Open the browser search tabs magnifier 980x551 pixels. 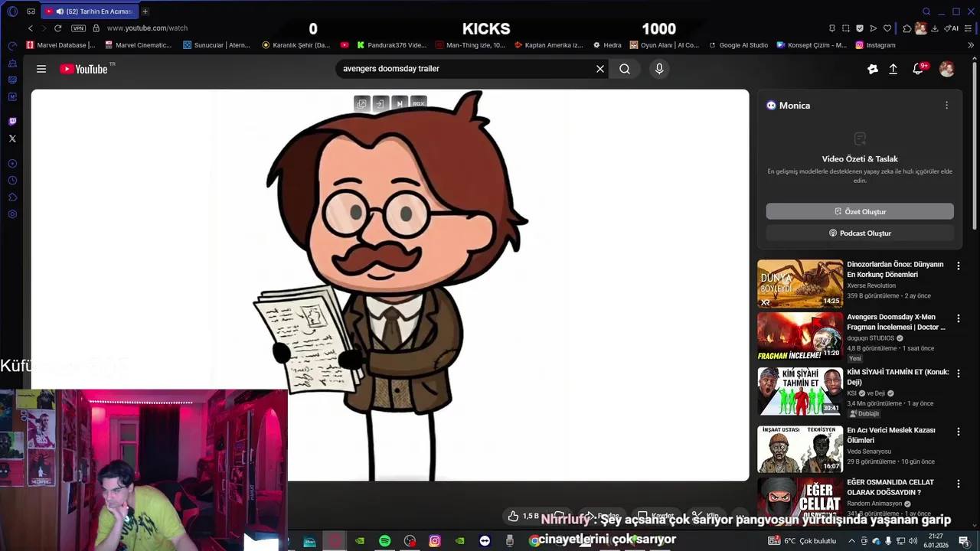[926, 11]
